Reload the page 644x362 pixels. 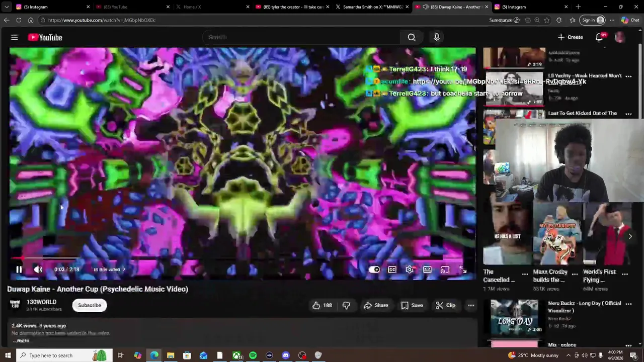pos(19,20)
